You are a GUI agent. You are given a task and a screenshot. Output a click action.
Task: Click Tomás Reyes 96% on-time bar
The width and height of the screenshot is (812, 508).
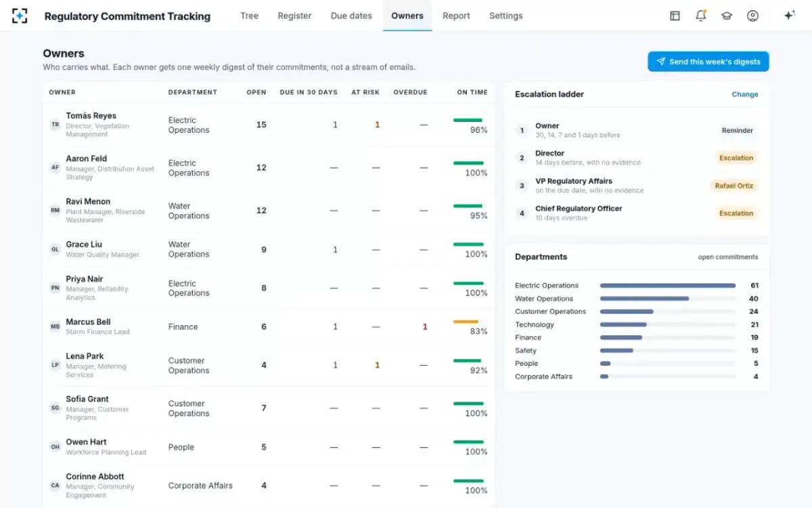468,121
